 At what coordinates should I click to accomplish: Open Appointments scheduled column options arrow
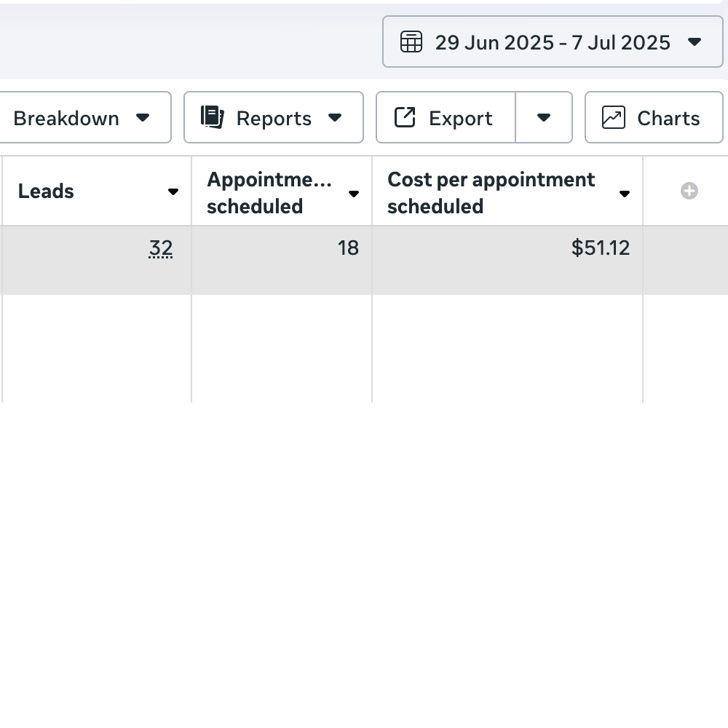(x=354, y=194)
